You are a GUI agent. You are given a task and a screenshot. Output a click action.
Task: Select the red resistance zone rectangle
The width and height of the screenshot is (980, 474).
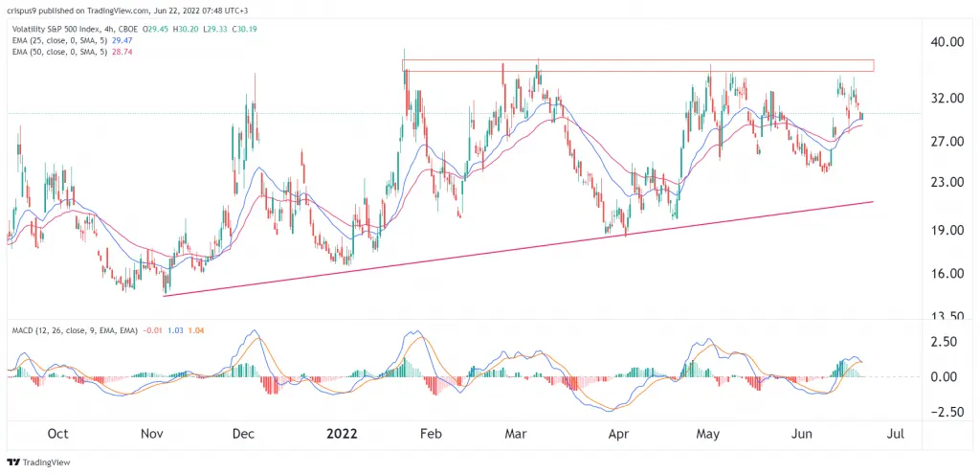[x=638, y=66]
